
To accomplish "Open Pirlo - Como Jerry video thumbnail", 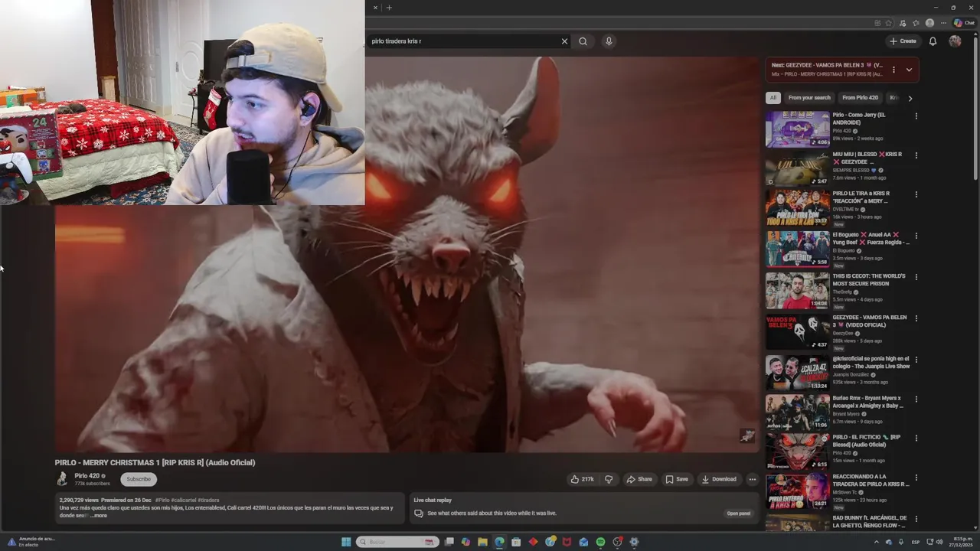I will [x=798, y=129].
